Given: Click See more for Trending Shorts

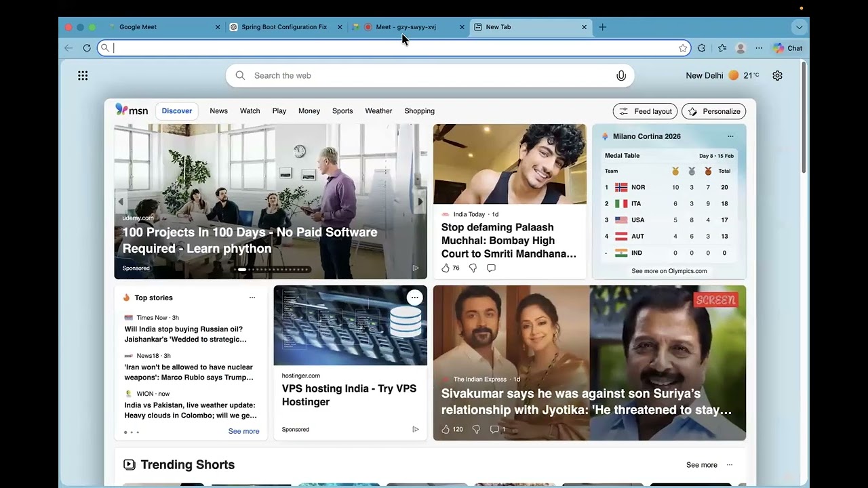Looking at the screenshot, I should coord(701,465).
